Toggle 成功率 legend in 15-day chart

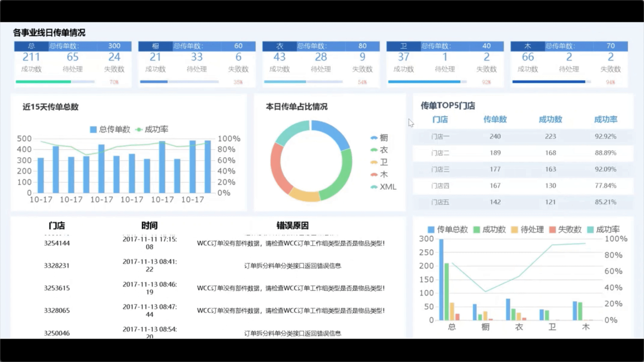152,129
